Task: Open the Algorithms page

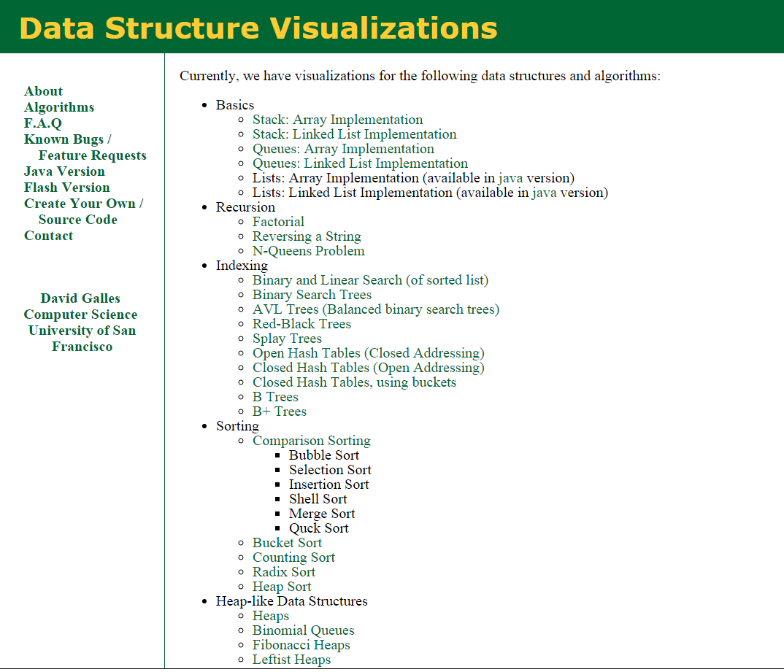Action: [59, 107]
